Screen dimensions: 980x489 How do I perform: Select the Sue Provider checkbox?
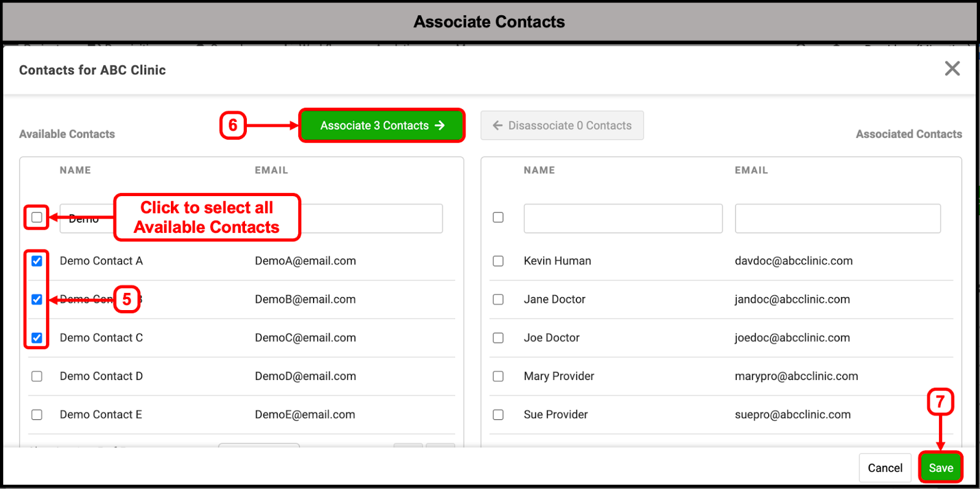(498, 415)
